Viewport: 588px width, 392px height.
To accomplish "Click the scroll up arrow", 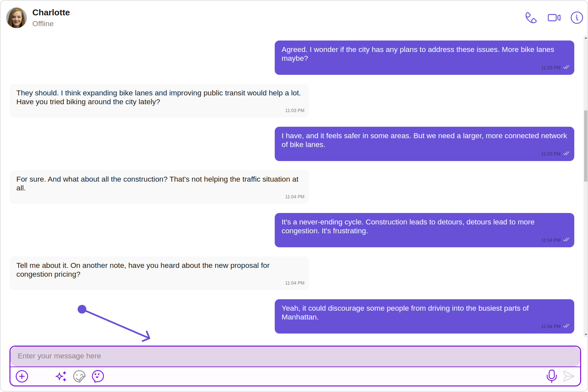I will tap(586, 38).
